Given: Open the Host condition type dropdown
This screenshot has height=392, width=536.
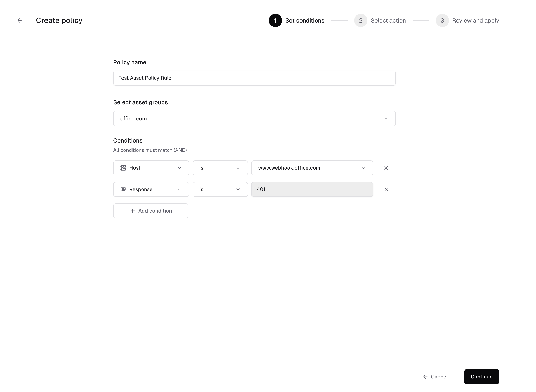Looking at the screenshot, I should coord(151,168).
